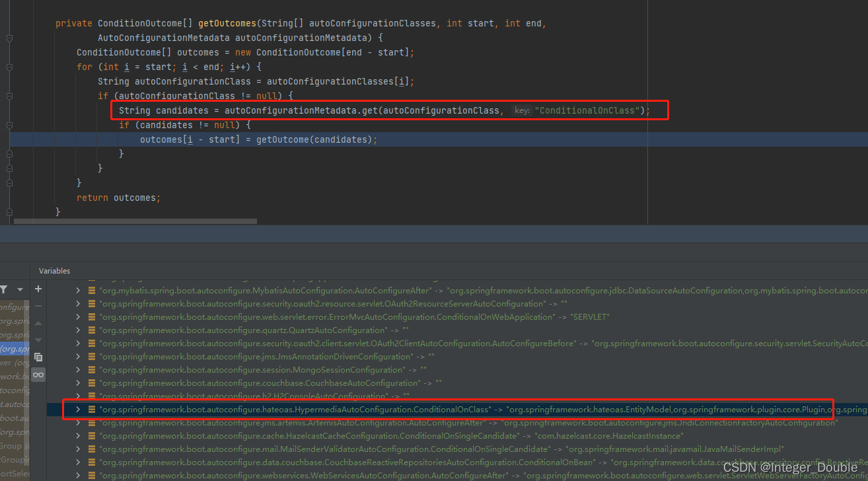Click map entry icon of HazelcastCacheConfiguration row

(x=92, y=436)
